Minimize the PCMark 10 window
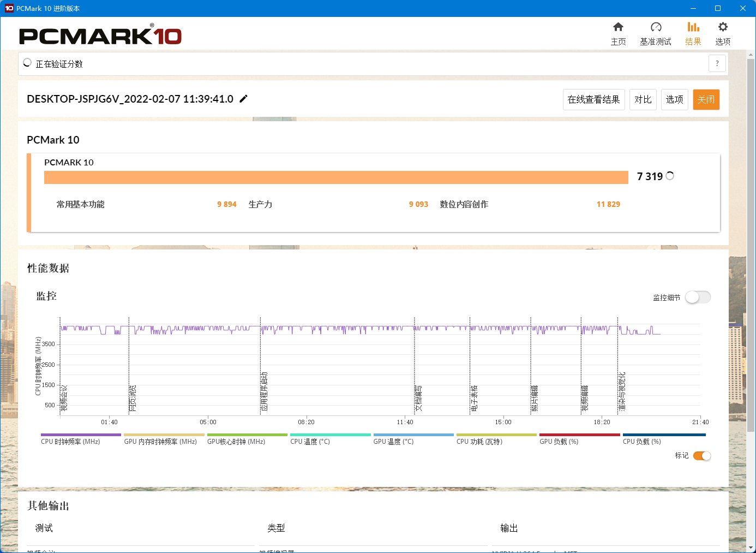756x553 pixels. click(693, 8)
